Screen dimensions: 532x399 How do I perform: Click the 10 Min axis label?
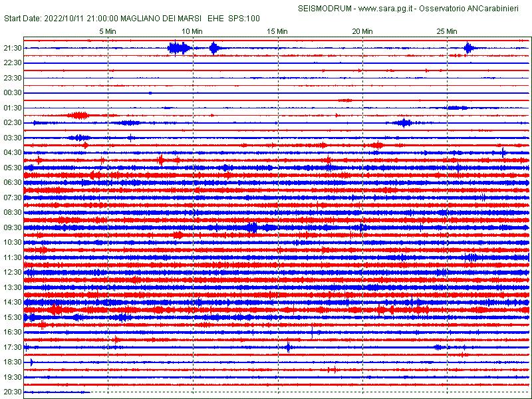[192, 31]
